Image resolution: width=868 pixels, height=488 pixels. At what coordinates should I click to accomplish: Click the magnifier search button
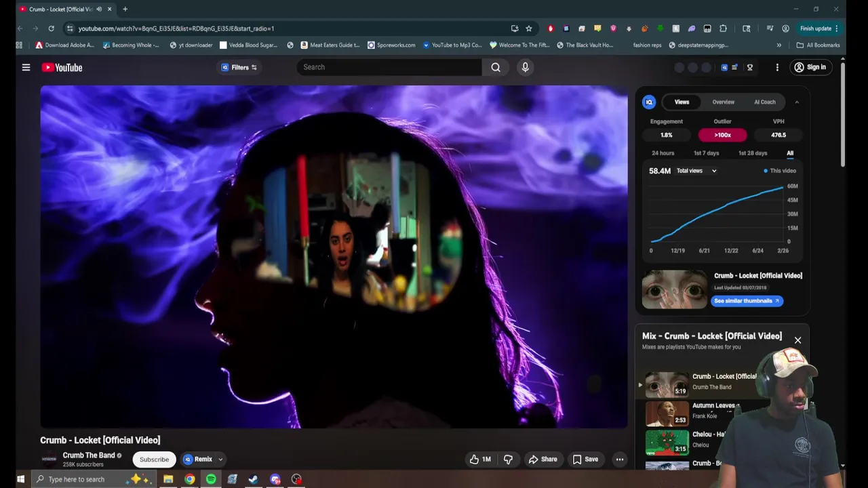click(496, 67)
